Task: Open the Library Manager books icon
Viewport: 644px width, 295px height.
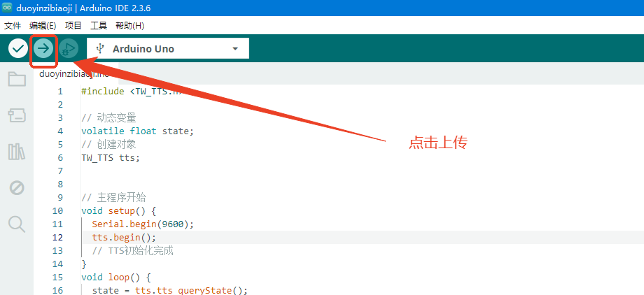Action: coord(17,152)
